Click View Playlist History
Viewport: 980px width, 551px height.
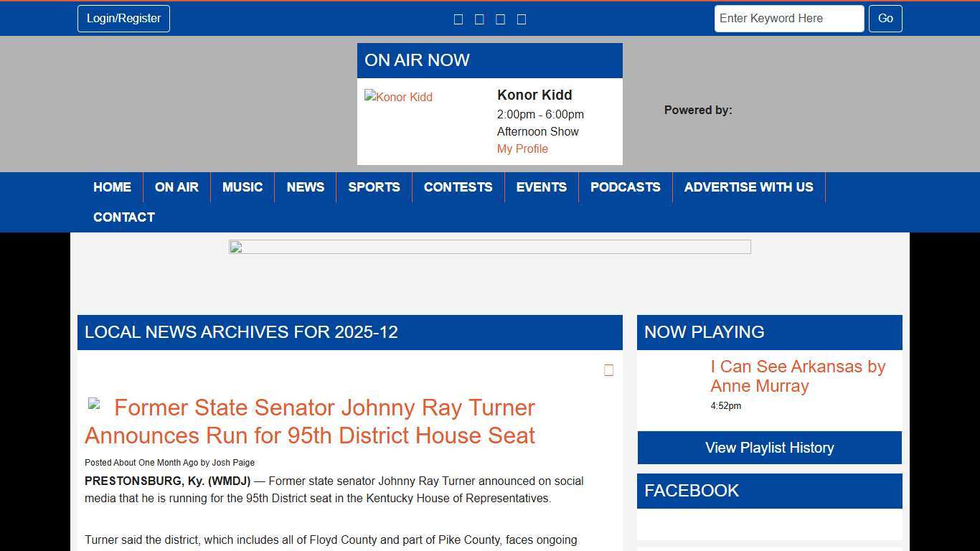tap(769, 448)
